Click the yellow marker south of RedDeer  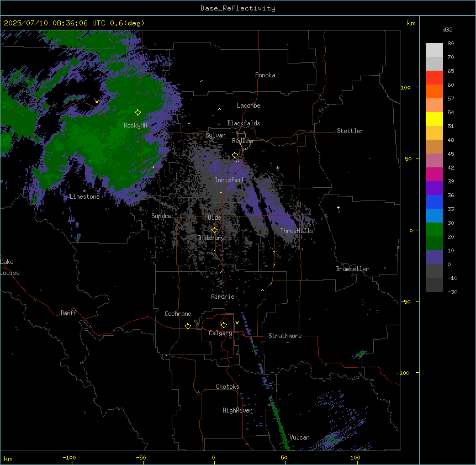tap(235, 155)
